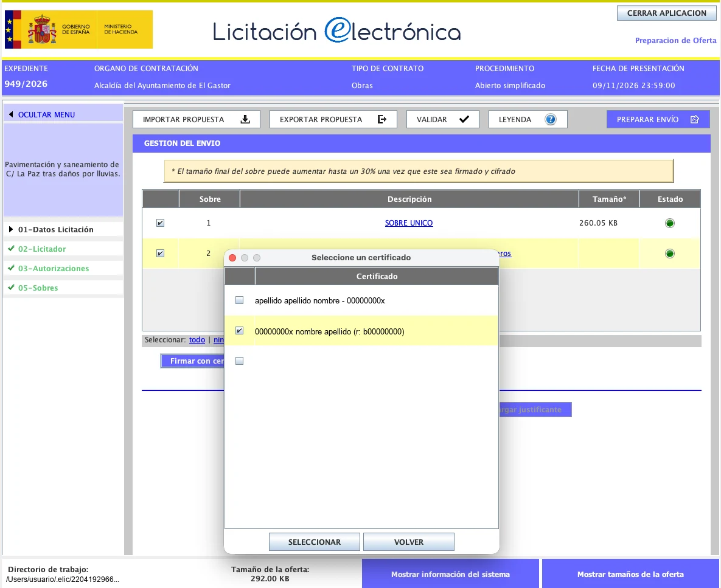Click the Preparar Envío share icon
The height and width of the screenshot is (588, 721).
coord(694,119)
